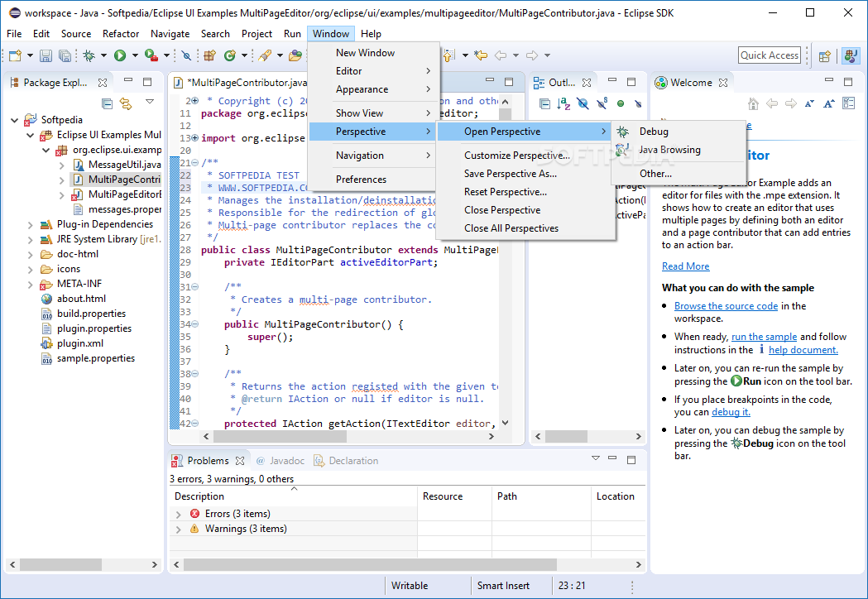The image size is (868, 599).
Task: Toggle code folding at import line 13
Action: [x=194, y=138]
